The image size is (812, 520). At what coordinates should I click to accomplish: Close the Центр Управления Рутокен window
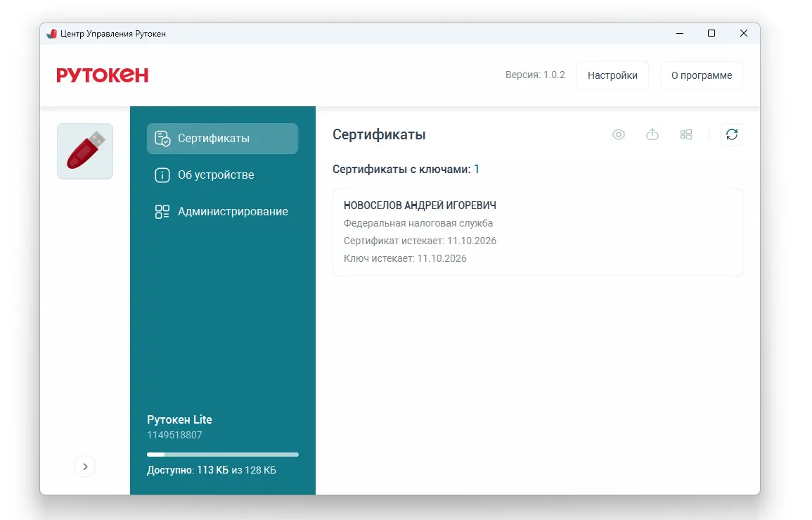click(744, 33)
